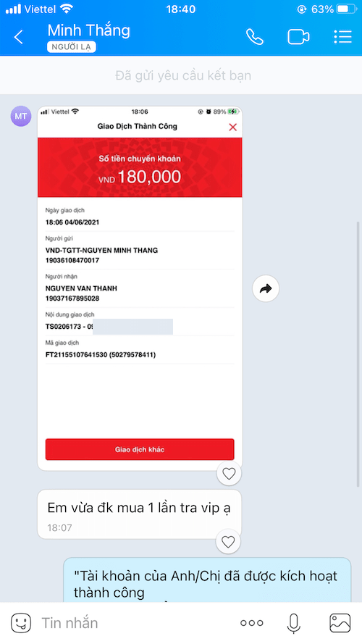
Task: Tap 'Giao dịch khác' red button
Action: point(140,449)
